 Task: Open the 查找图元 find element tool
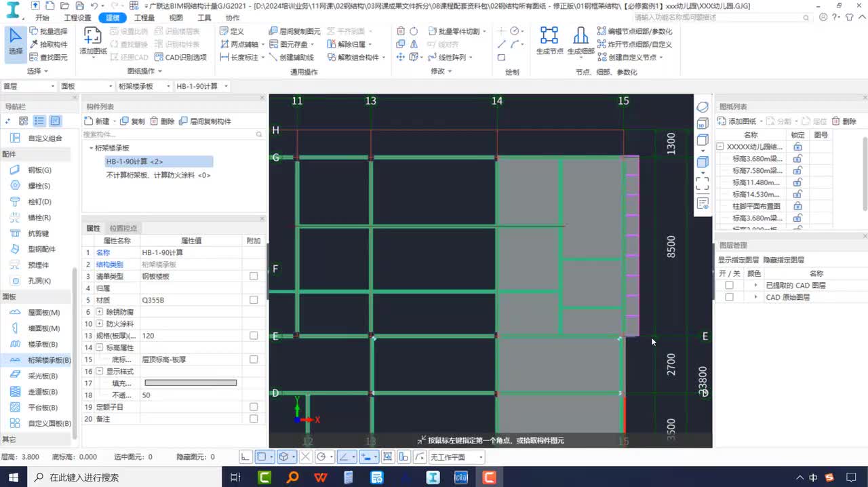point(48,58)
